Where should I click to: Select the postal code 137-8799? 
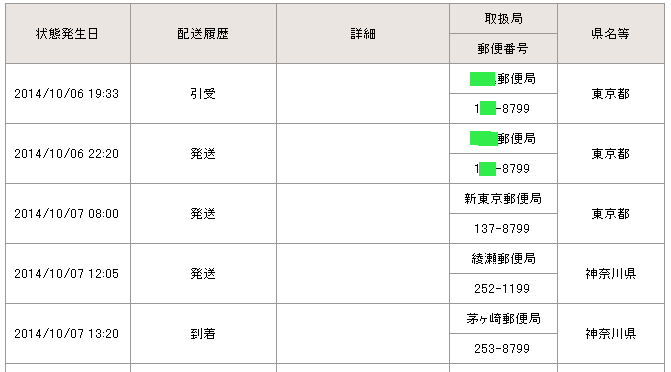pyautogui.click(x=503, y=229)
